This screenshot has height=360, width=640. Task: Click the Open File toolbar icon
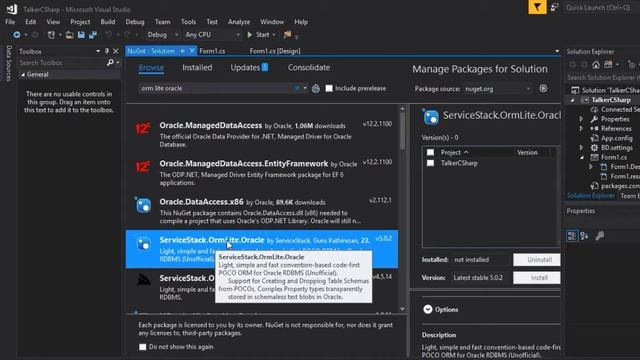(x=70, y=35)
